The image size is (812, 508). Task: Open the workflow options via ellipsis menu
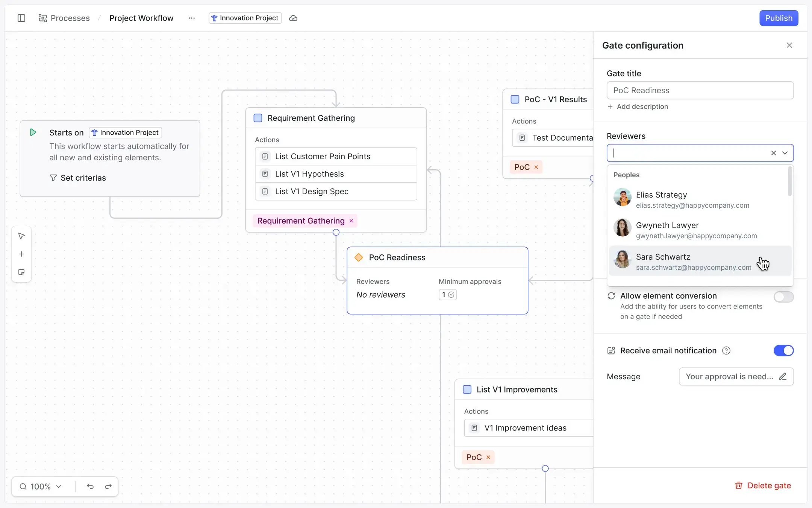192,18
